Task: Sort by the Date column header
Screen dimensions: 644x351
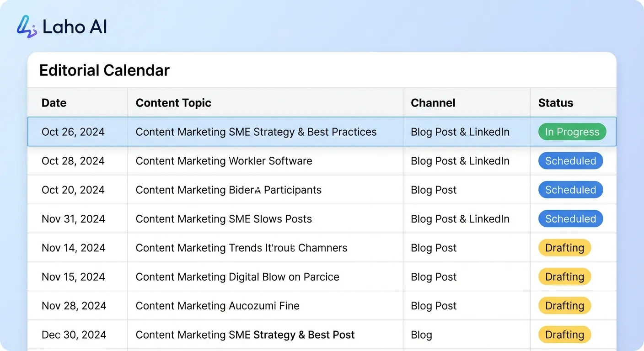Action: [x=54, y=103]
